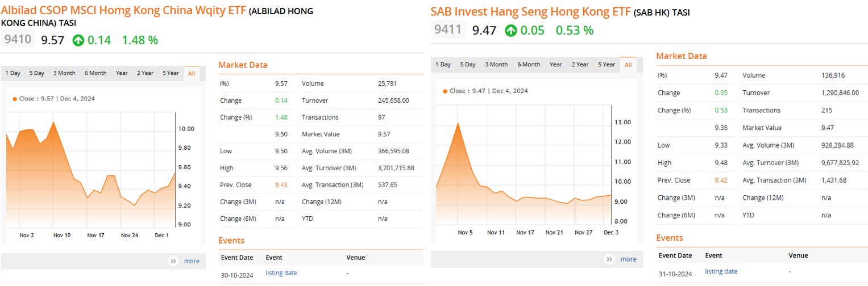Image resolution: width=868 pixels, height=286 pixels.
Task: Click SAB HK percent change 0.53 % in header
Action: [x=575, y=30]
